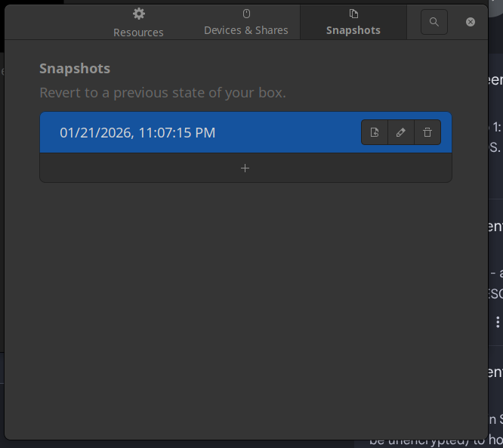This screenshot has width=503, height=448.
Task: Click the empty area below the snapshot list
Action: click(245, 302)
